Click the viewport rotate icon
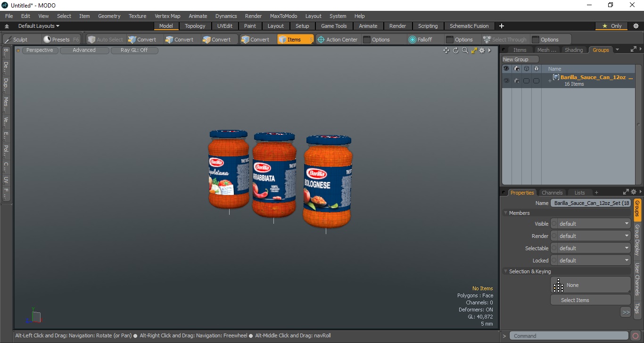The height and width of the screenshot is (343, 644). pos(455,50)
